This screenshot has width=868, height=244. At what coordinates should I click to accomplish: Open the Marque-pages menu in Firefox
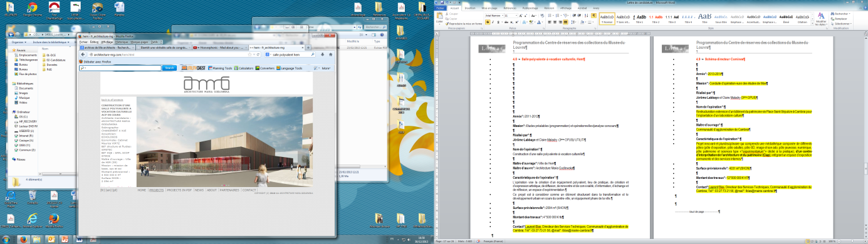(139, 42)
